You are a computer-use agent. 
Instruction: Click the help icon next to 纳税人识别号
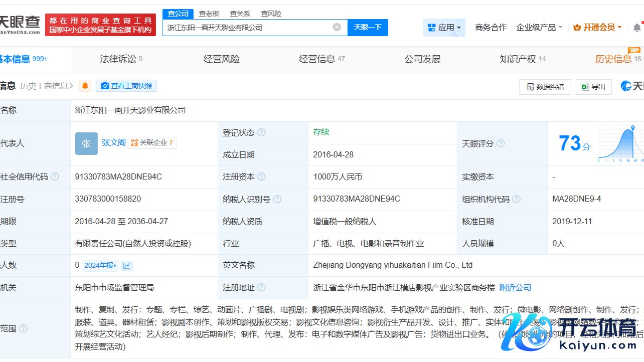(x=277, y=200)
